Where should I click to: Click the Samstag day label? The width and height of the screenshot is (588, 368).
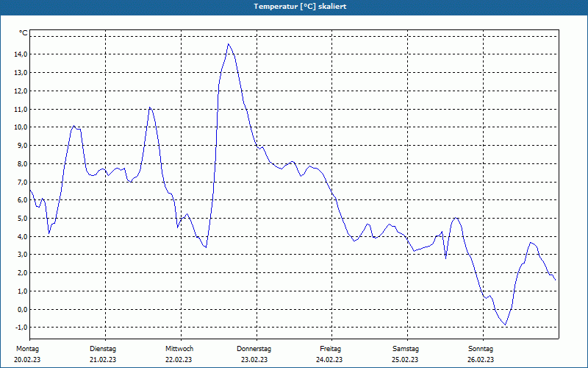point(406,349)
